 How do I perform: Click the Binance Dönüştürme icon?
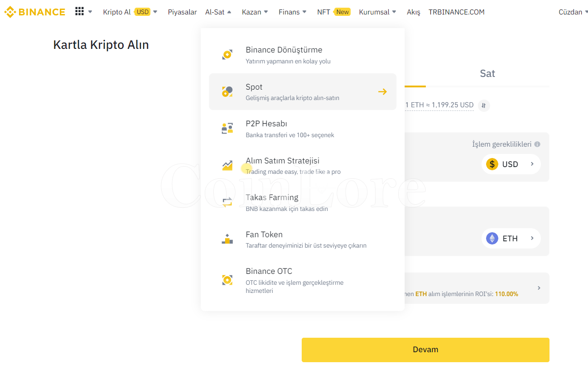(x=227, y=55)
